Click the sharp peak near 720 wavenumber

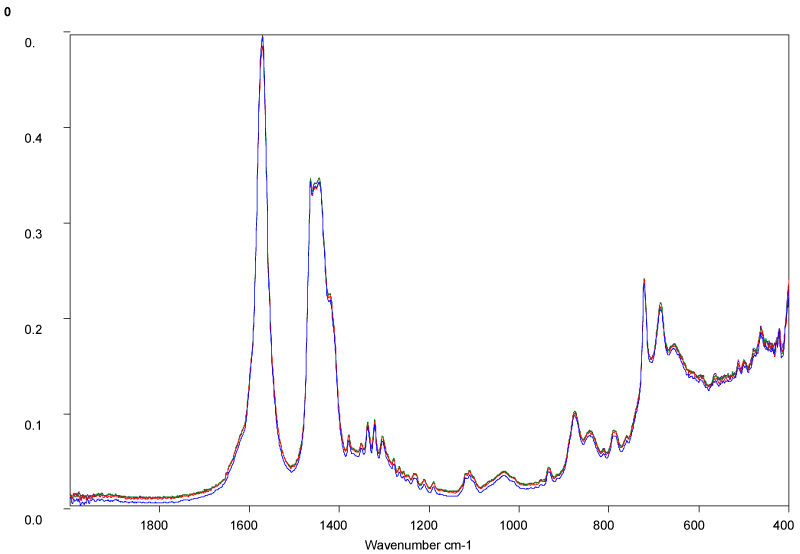coord(644,281)
